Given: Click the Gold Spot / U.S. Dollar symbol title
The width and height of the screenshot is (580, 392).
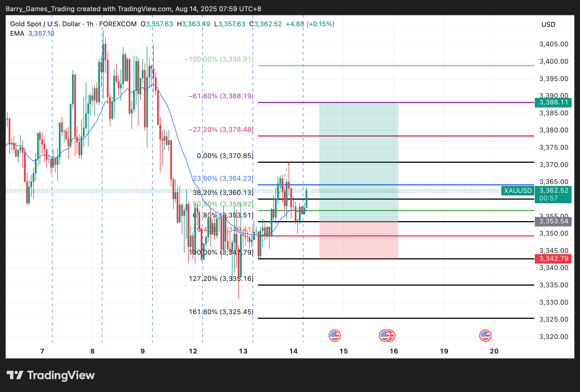Looking at the screenshot, I should (x=45, y=24).
